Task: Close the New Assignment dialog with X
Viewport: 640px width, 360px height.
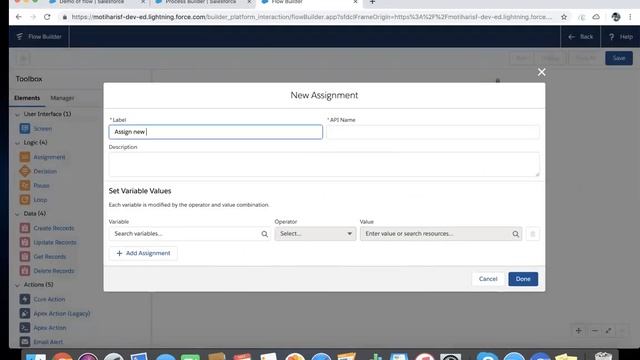Action: coord(542,72)
